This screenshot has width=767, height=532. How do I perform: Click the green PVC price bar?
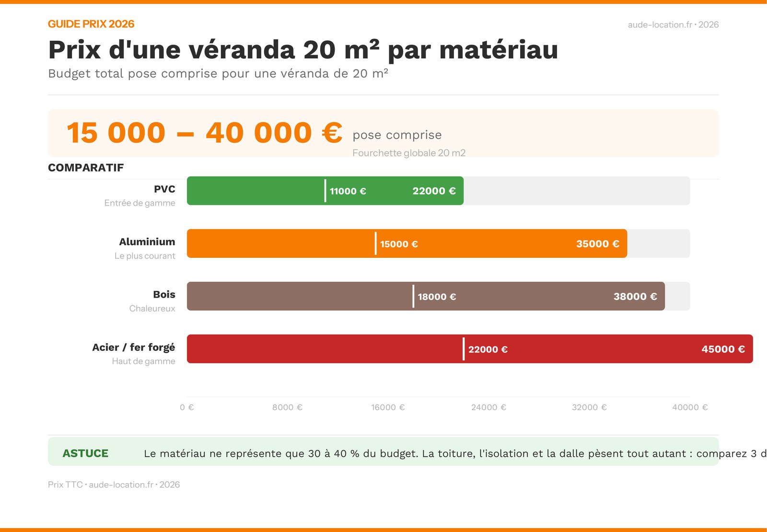[x=325, y=191]
